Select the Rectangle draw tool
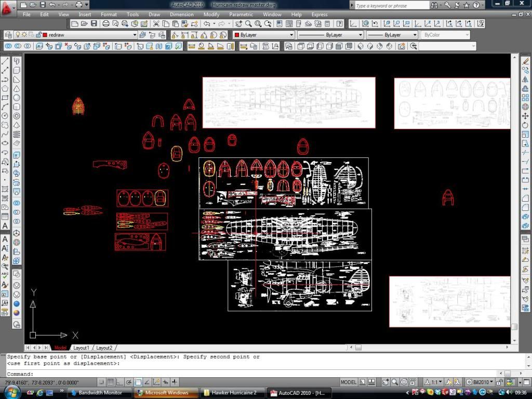 (5, 98)
